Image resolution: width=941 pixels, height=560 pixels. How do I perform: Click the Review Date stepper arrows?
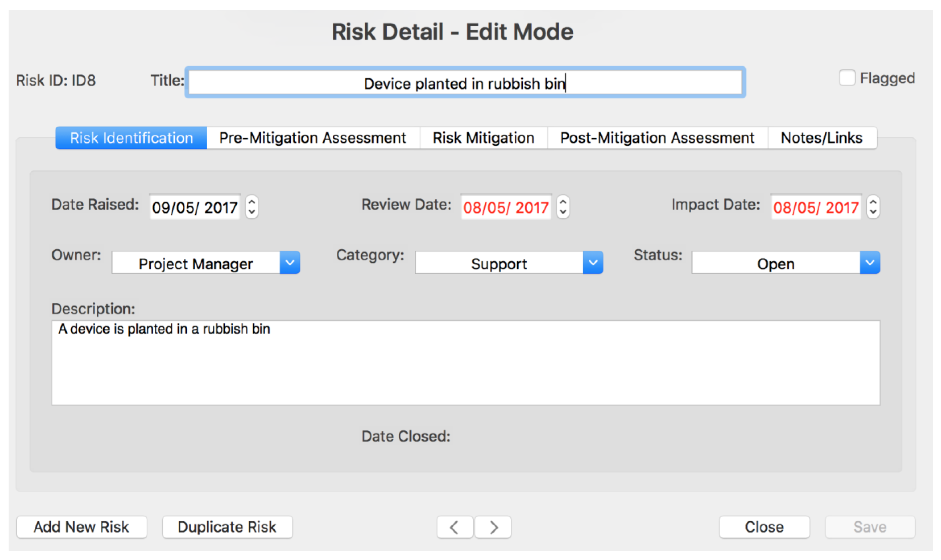point(563,207)
